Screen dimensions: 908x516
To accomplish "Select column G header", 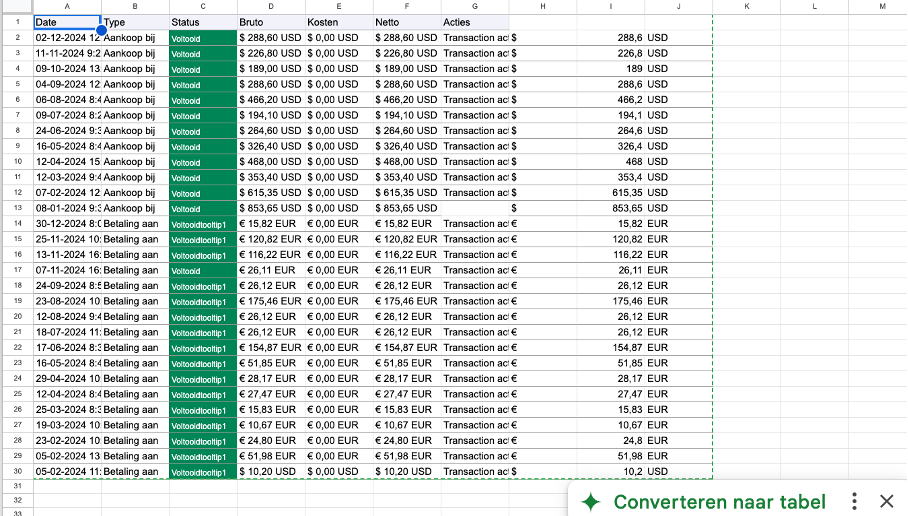I will [474, 7].
